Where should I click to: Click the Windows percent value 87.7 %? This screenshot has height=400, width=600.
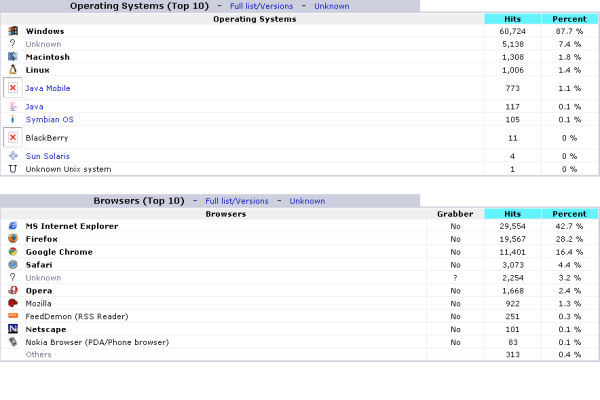pos(569,31)
